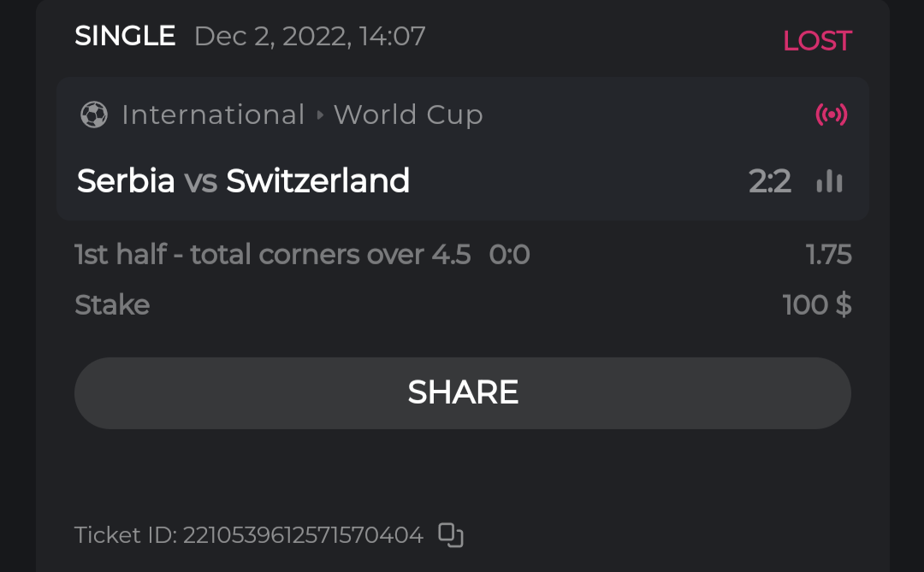Click the SINGLE bet type label

[x=125, y=36]
